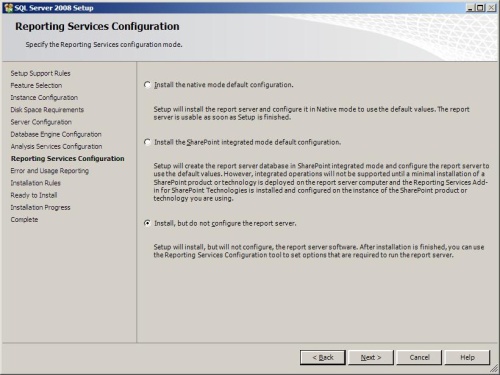Click Installation Rules step
This screenshot has width=500, height=375.
(35, 183)
